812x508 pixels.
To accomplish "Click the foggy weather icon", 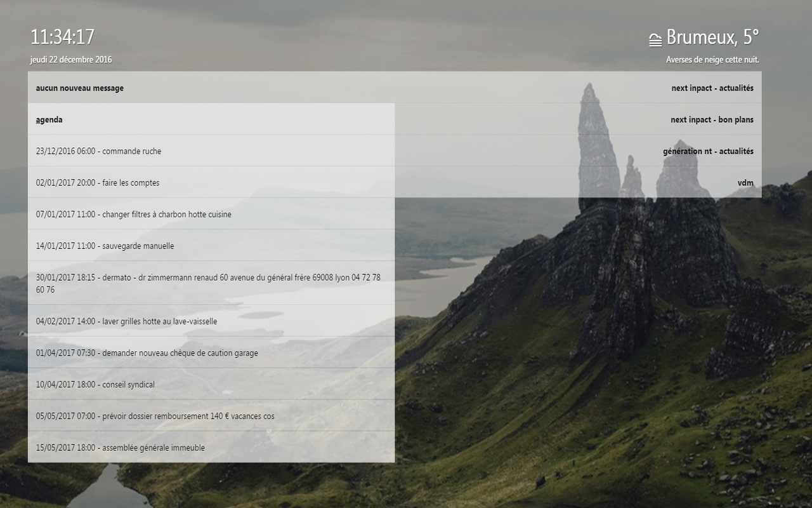I will coord(655,40).
